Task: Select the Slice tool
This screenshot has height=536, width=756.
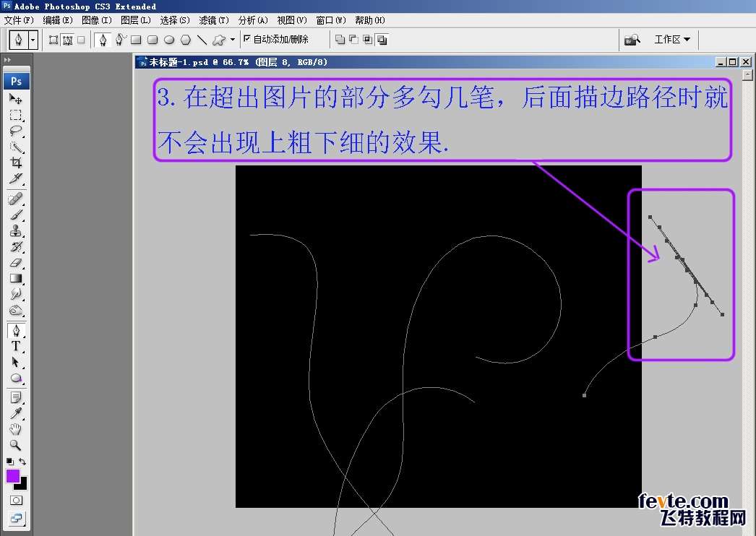Action: (16, 179)
